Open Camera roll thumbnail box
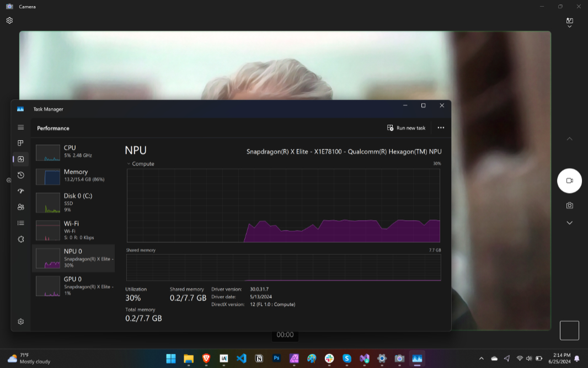 pos(569,330)
